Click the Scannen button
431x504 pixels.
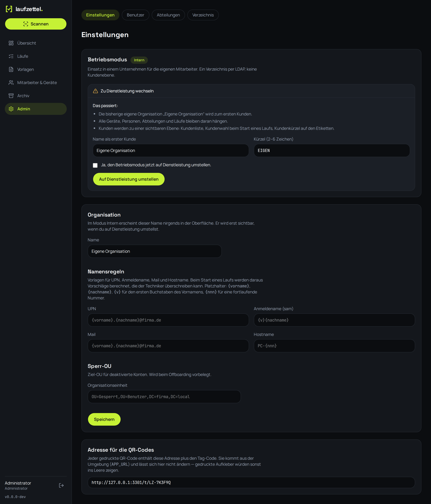coord(36,24)
